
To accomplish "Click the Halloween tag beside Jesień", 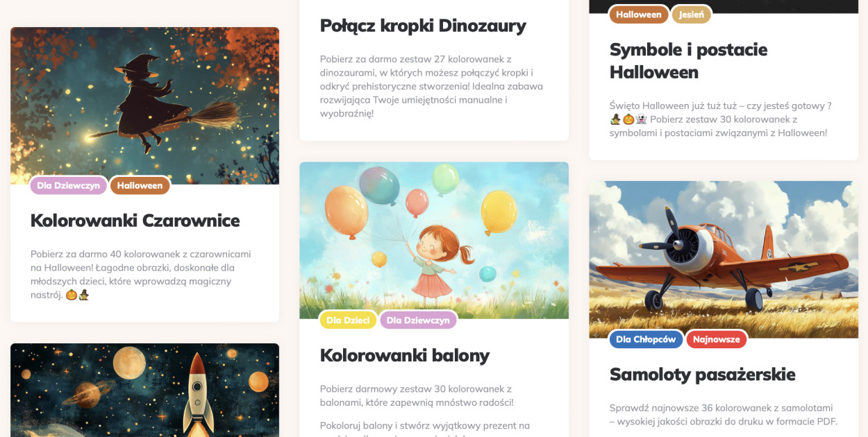I will 639,15.
